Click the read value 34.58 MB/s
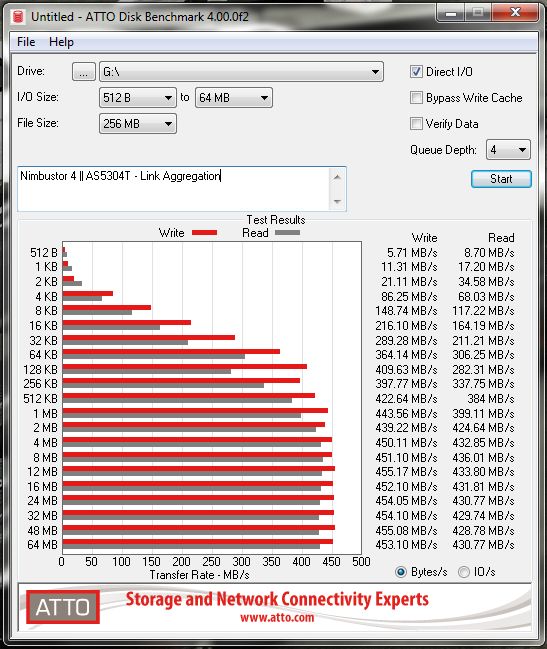Image resolution: width=547 pixels, height=649 pixels. (x=486, y=282)
